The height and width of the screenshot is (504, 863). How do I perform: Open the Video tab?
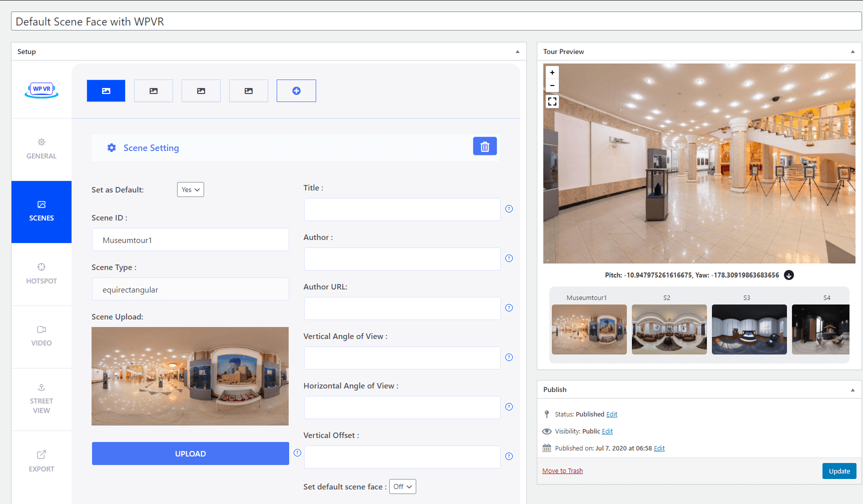(x=42, y=336)
